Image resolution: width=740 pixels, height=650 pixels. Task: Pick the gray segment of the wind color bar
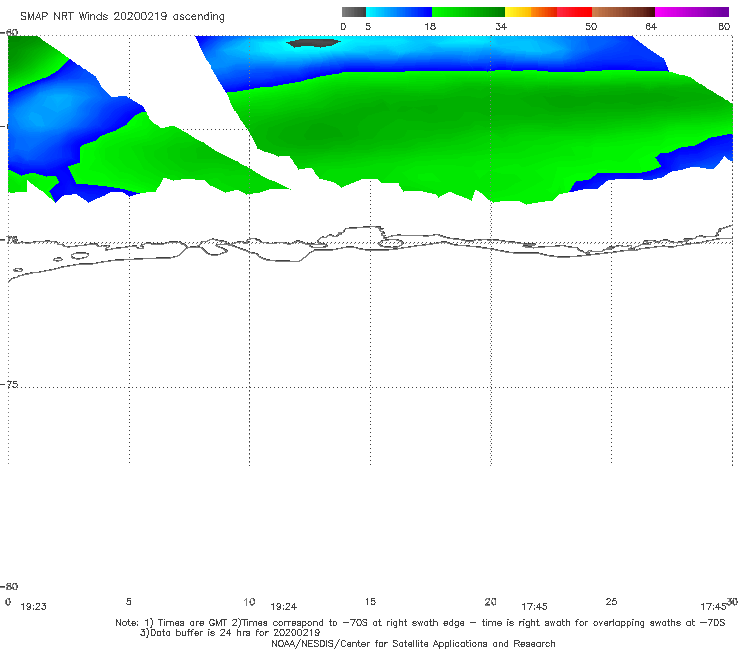[353, 12]
